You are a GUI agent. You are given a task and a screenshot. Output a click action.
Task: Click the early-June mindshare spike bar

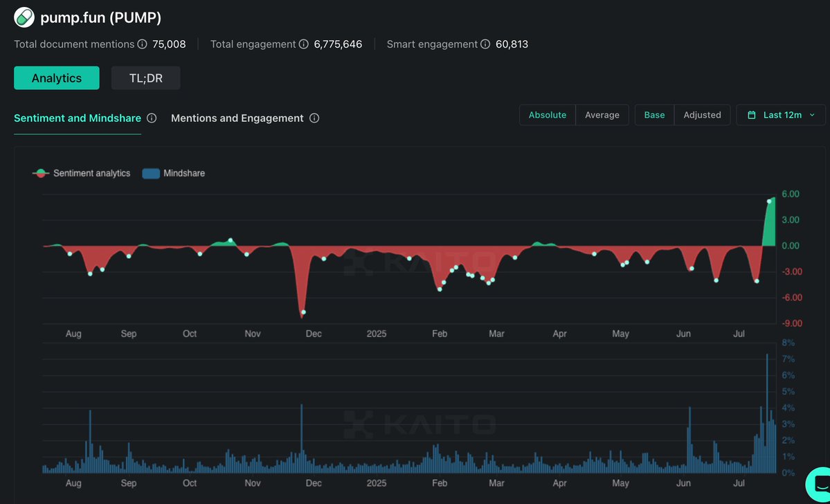[x=689, y=440]
